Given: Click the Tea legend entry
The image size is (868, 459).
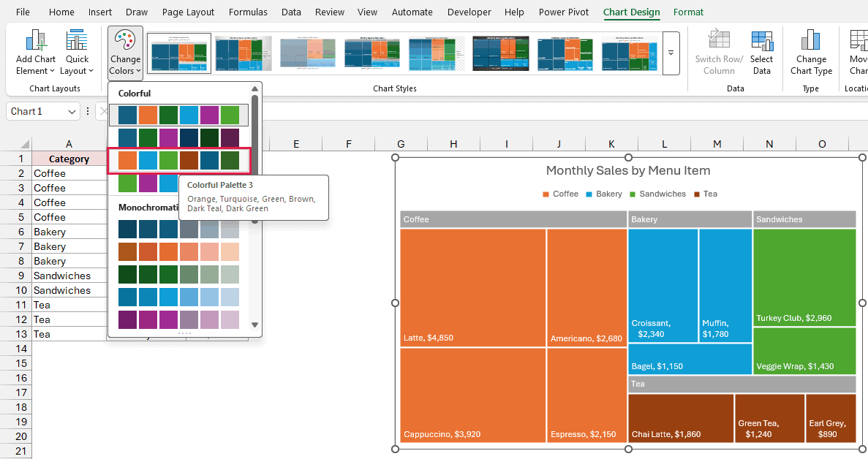Looking at the screenshot, I should 706,194.
